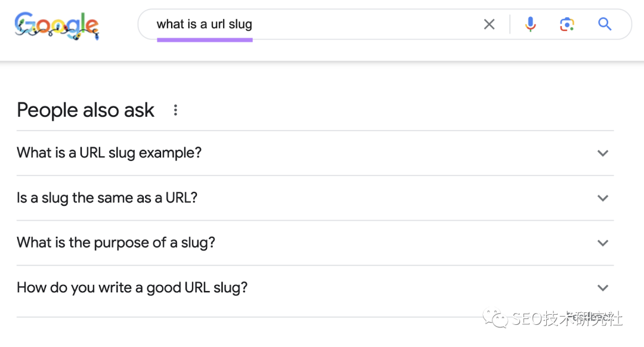
Task: Open Google Lens image search
Action: pyautogui.click(x=566, y=24)
